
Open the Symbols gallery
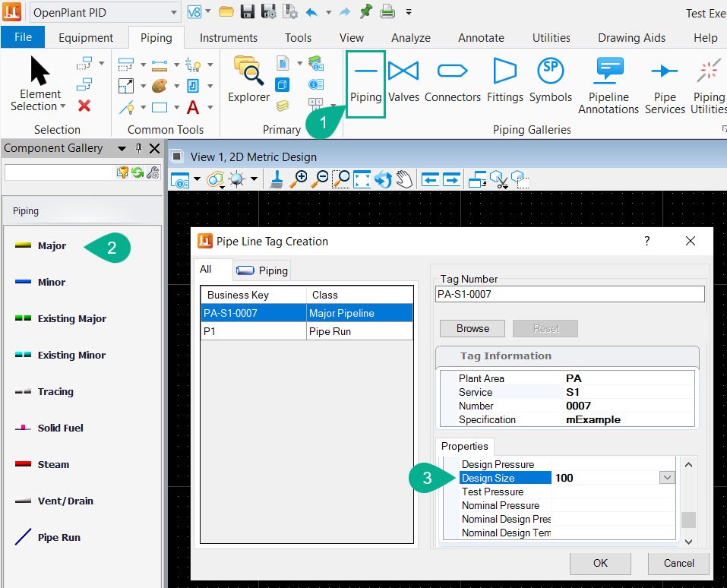(x=550, y=81)
